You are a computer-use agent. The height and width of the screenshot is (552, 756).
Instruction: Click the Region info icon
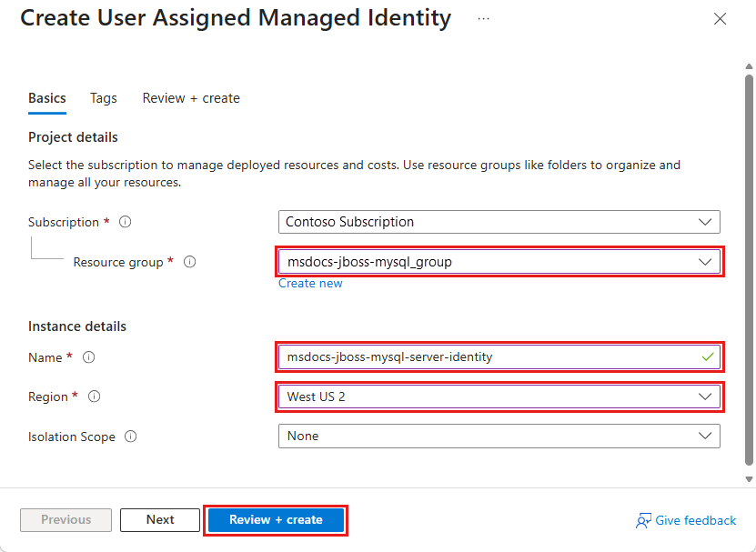pyautogui.click(x=94, y=396)
